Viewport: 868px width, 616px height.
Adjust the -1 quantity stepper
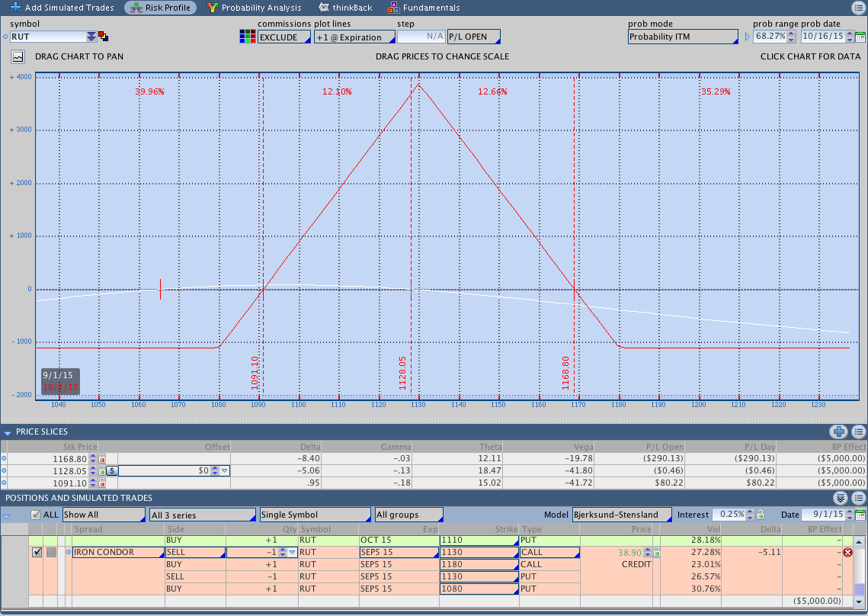click(x=282, y=552)
